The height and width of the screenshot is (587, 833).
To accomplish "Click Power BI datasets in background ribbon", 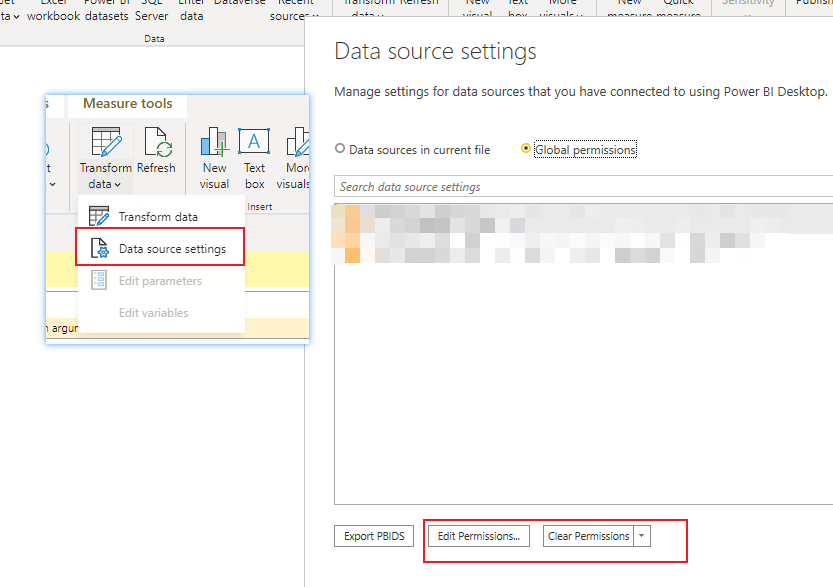I will pyautogui.click(x=107, y=10).
